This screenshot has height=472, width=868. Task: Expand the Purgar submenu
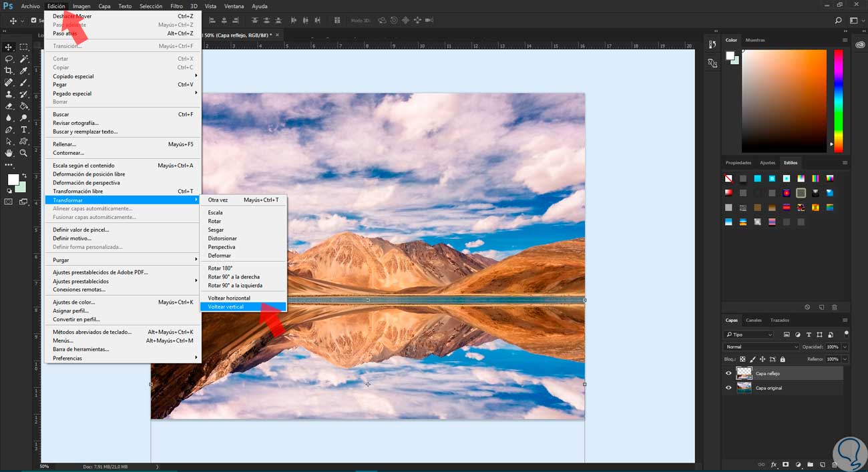point(122,260)
